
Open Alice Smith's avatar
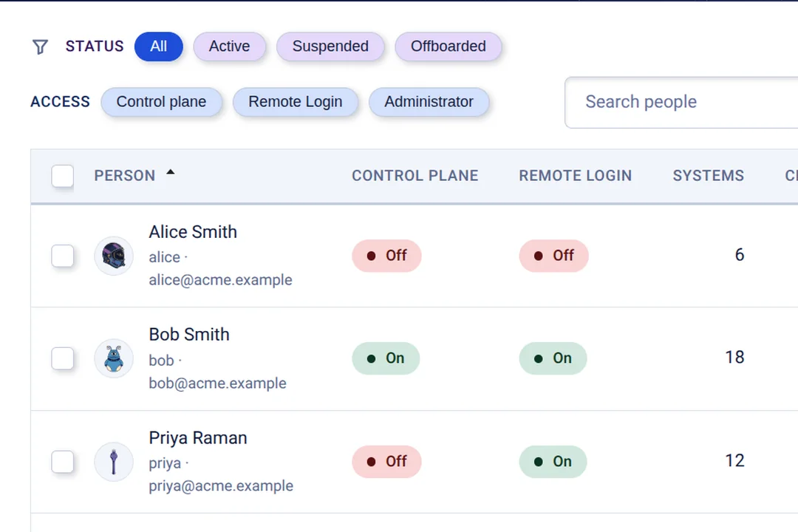click(114, 256)
